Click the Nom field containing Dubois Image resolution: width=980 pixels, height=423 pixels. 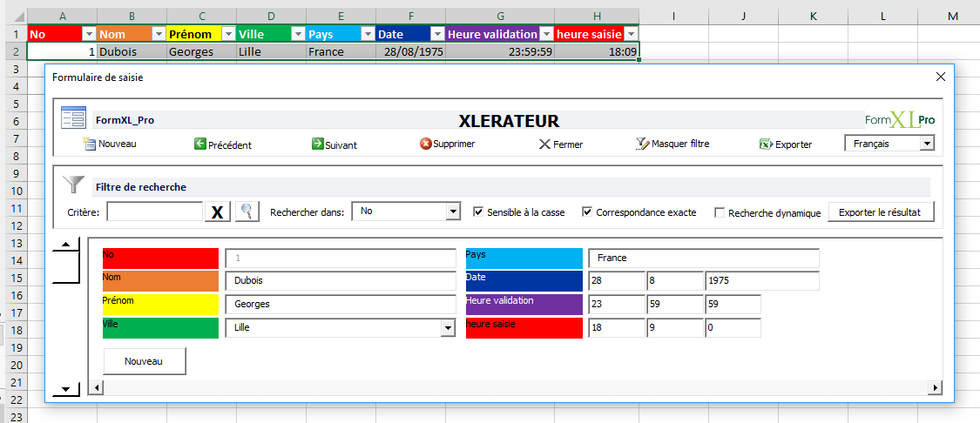341,281
